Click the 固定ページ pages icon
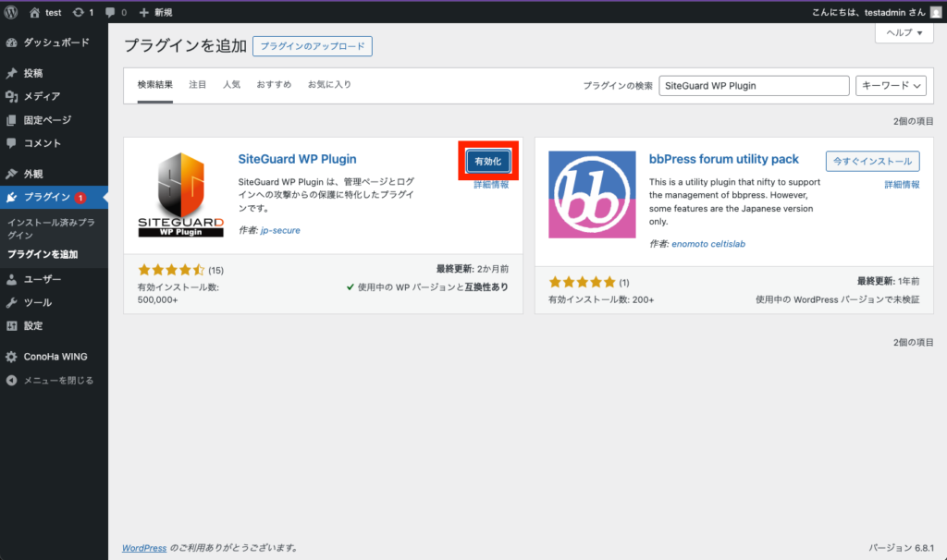Screen dimensions: 947x560 point(11,120)
